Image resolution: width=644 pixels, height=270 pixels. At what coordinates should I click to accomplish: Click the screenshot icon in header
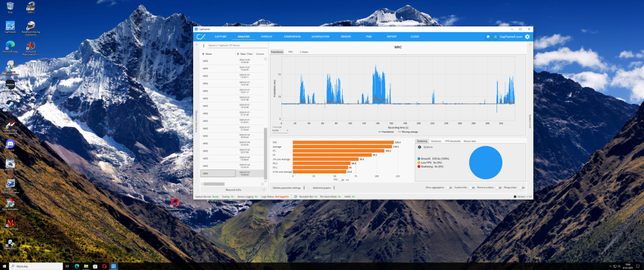click(x=488, y=37)
